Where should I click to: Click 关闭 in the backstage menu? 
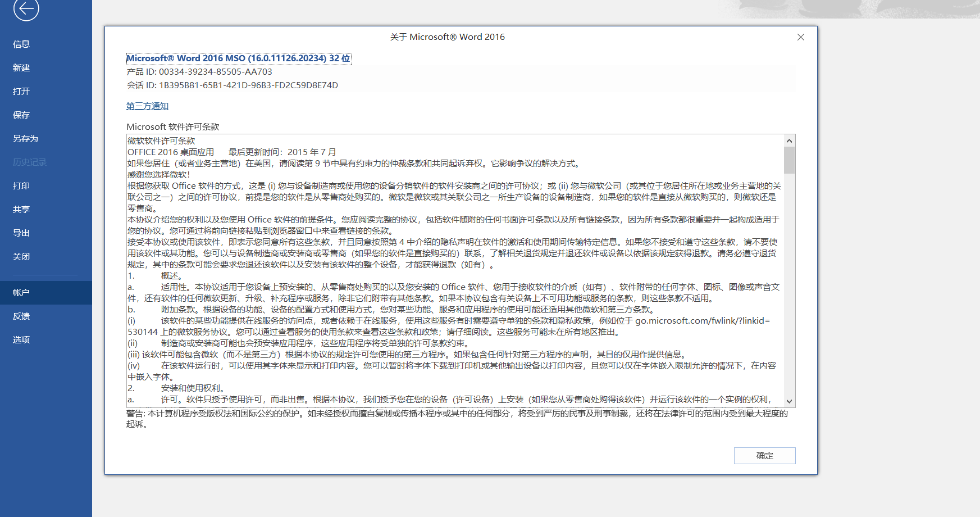click(x=21, y=257)
